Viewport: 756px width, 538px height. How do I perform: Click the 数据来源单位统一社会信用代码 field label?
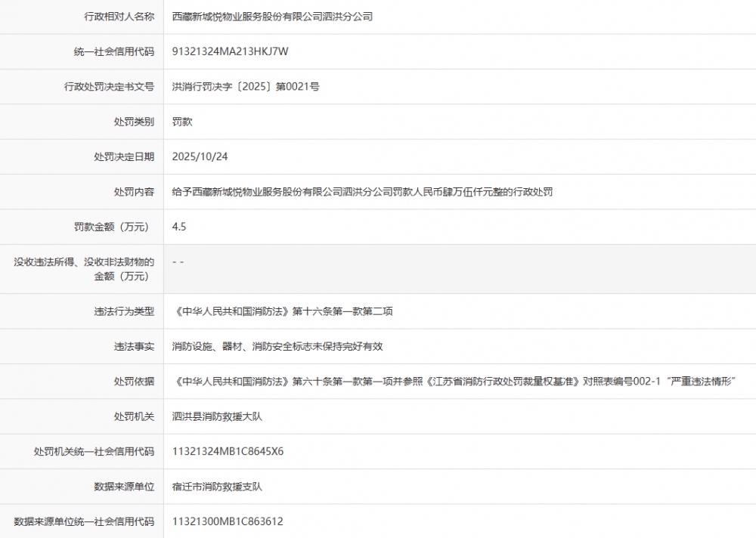click(84, 521)
